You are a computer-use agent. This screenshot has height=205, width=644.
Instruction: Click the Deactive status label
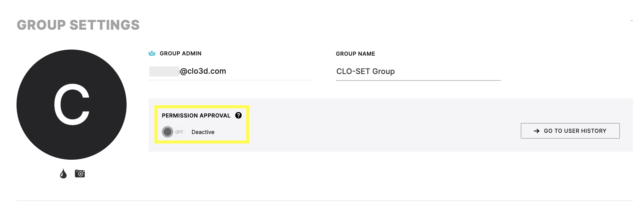click(203, 132)
